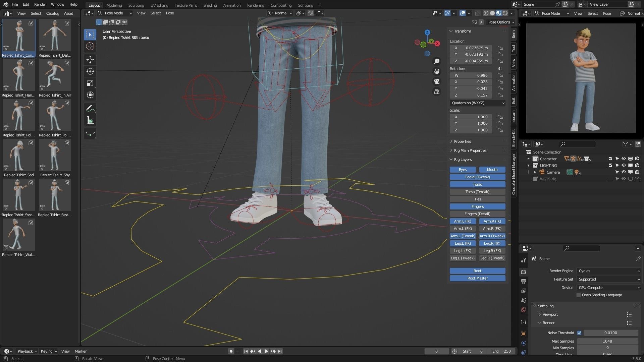Toggle Character collection exclude checkbox

click(610, 159)
